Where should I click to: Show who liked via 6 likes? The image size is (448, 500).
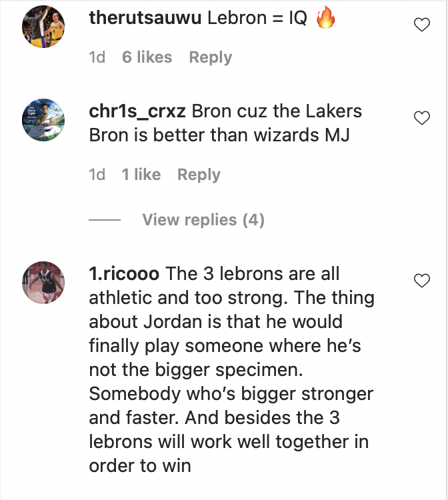coord(147,57)
